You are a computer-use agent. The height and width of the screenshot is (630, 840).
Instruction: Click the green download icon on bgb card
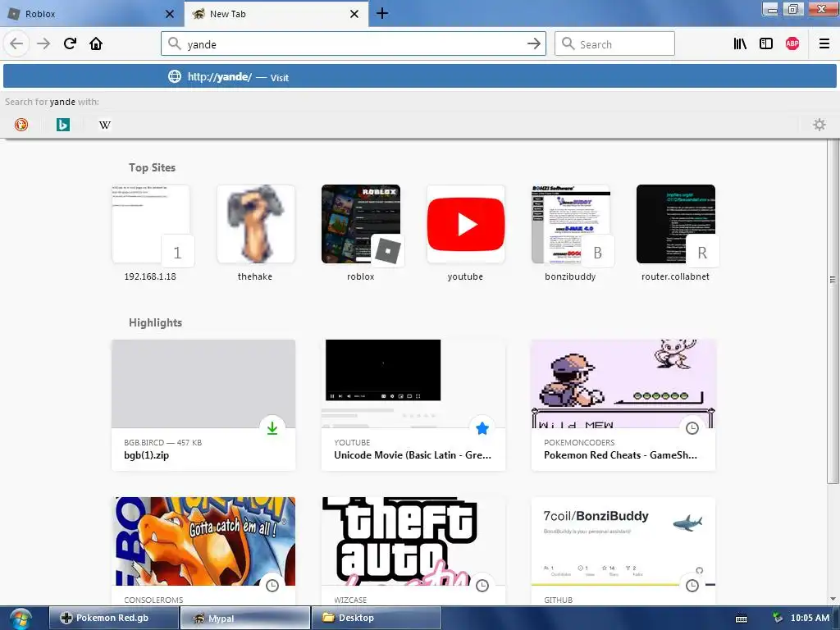[x=272, y=428]
